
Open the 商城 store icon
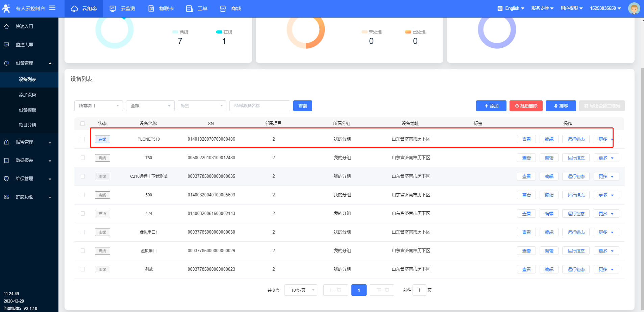click(223, 9)
